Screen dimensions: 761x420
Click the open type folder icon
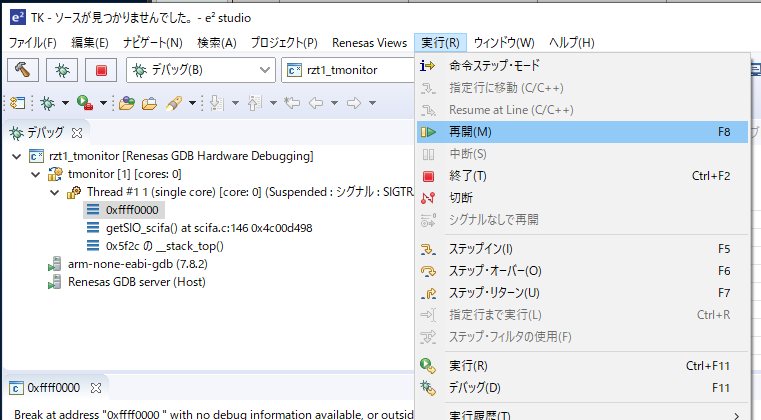127,103
